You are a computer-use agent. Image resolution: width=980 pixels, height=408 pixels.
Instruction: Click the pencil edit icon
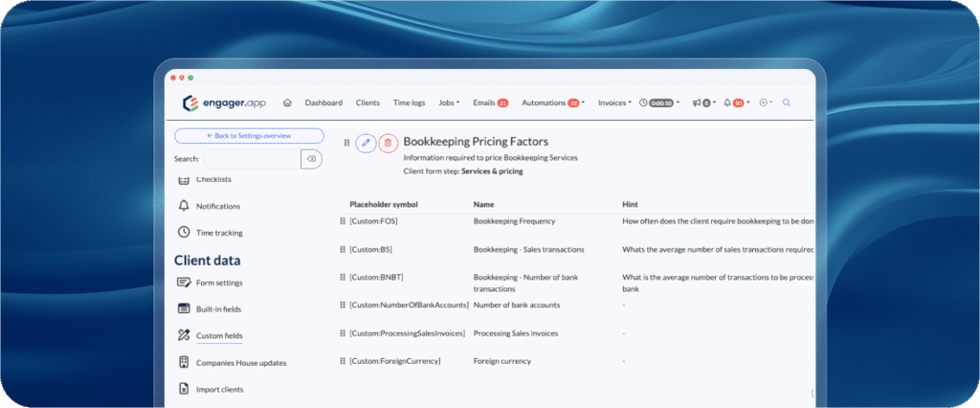click(366, 143)
